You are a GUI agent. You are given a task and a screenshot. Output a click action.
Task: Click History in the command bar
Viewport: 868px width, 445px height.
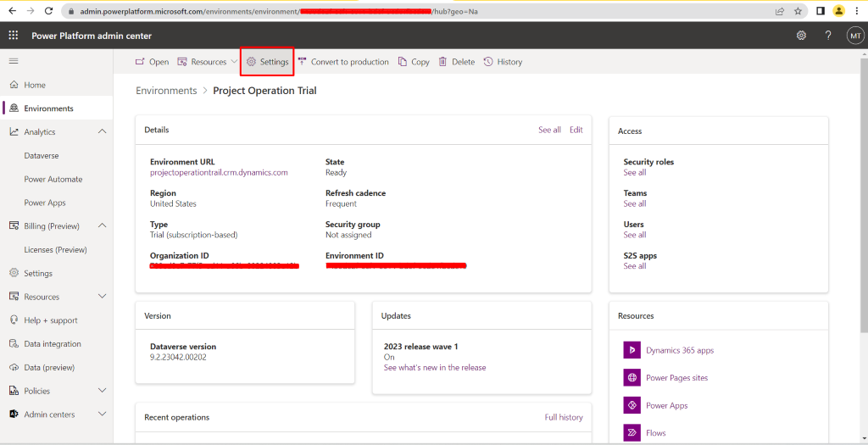click(x=503, y=62)
